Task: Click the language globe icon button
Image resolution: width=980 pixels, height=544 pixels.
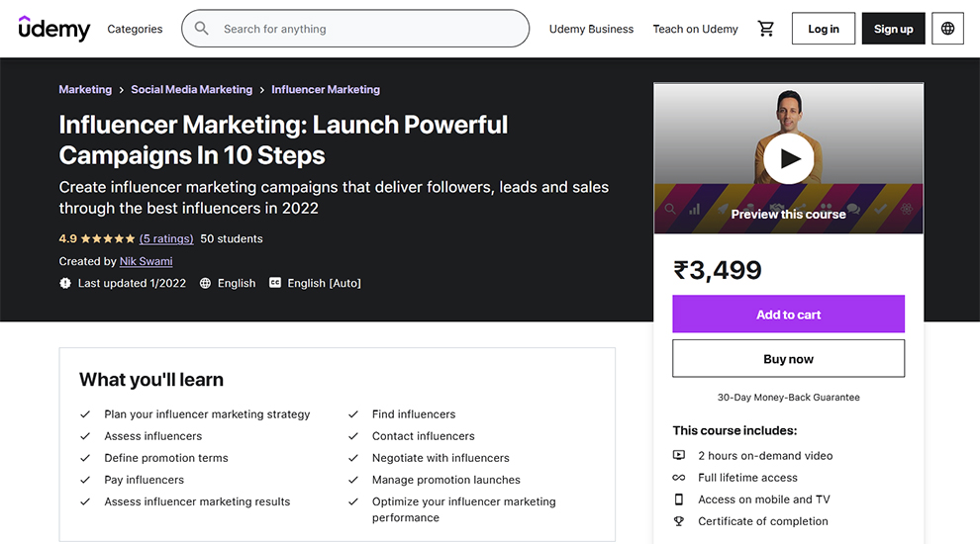Action: 947,29
